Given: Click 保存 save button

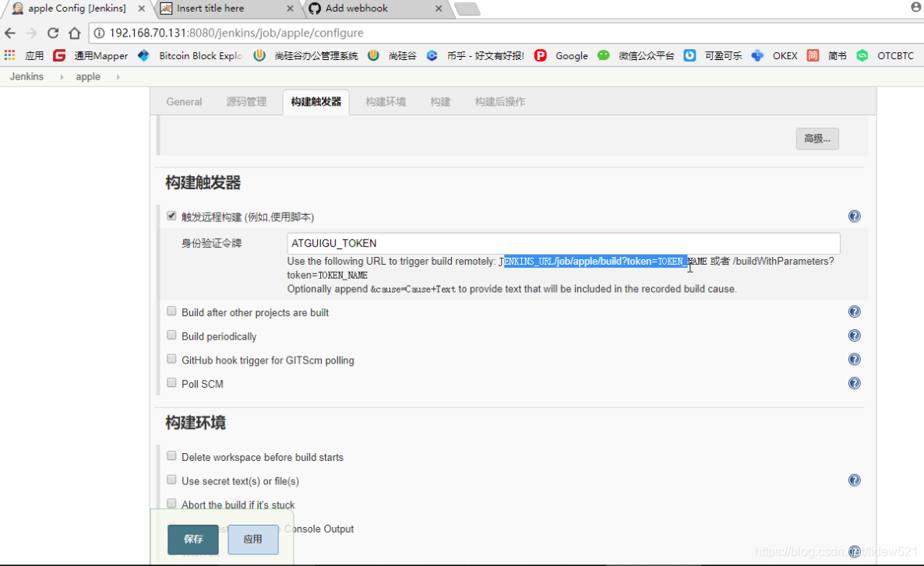Looking at the screenshot, I should [193, 539].
